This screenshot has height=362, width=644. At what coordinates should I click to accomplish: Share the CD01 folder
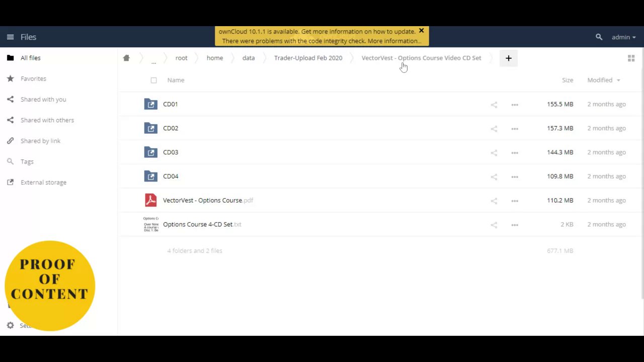click(494, 105)
